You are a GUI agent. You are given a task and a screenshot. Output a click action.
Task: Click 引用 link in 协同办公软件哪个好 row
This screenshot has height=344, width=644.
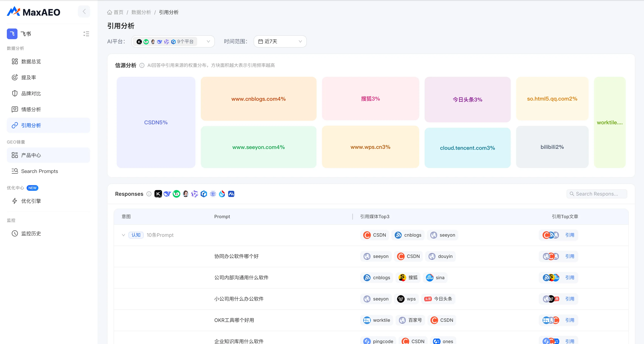(570, 256)
